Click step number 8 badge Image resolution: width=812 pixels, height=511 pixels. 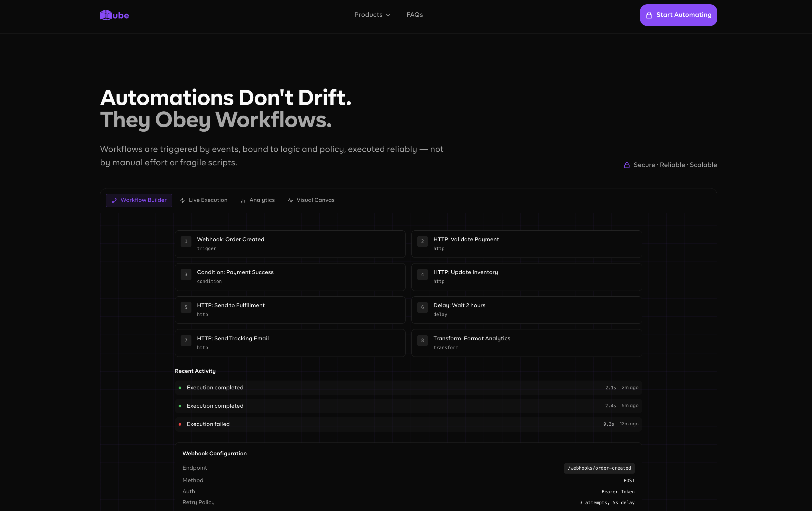(422, 340)
